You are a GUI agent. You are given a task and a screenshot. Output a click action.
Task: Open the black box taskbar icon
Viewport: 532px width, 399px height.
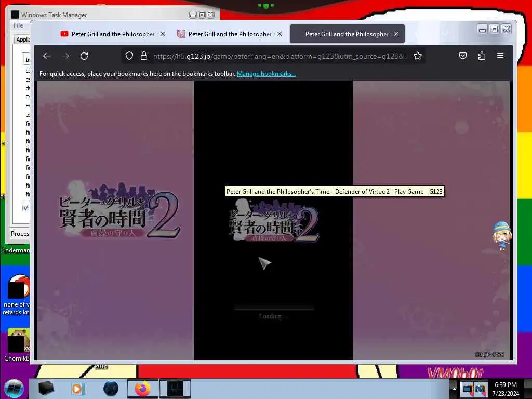(46, 389)
